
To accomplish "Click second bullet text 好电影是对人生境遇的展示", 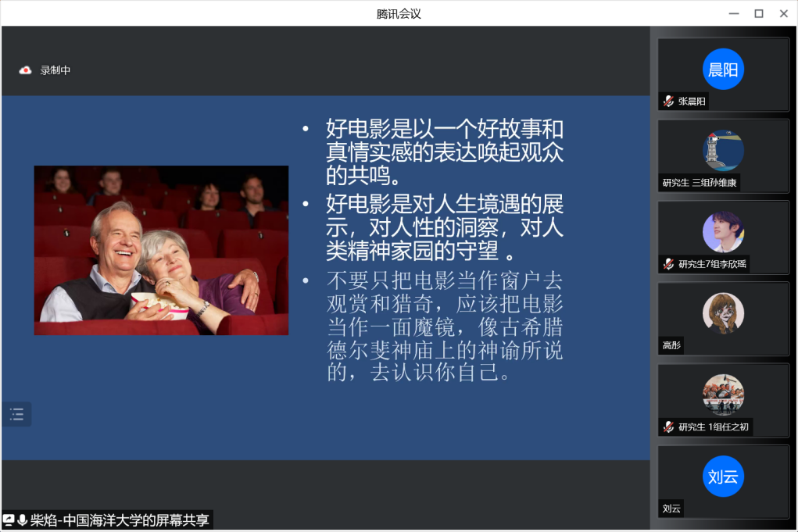I will coord(444,227).
